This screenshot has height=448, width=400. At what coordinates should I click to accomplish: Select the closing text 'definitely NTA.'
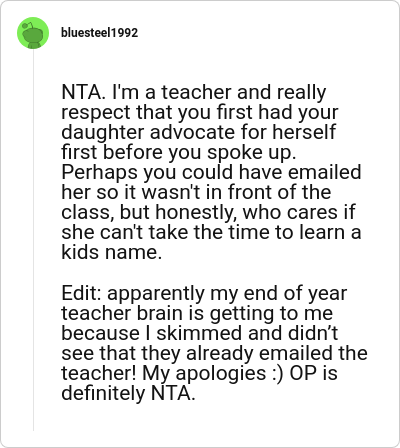[128, 393]
